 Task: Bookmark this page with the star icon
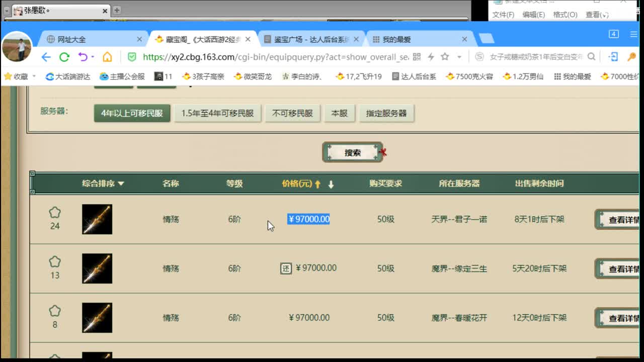tap(445, 57)
